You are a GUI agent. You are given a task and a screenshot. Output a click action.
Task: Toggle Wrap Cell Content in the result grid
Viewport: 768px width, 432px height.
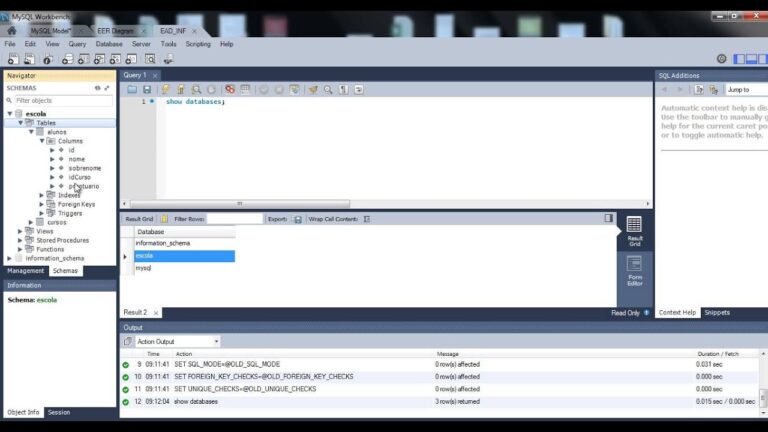tap(367, 219)
